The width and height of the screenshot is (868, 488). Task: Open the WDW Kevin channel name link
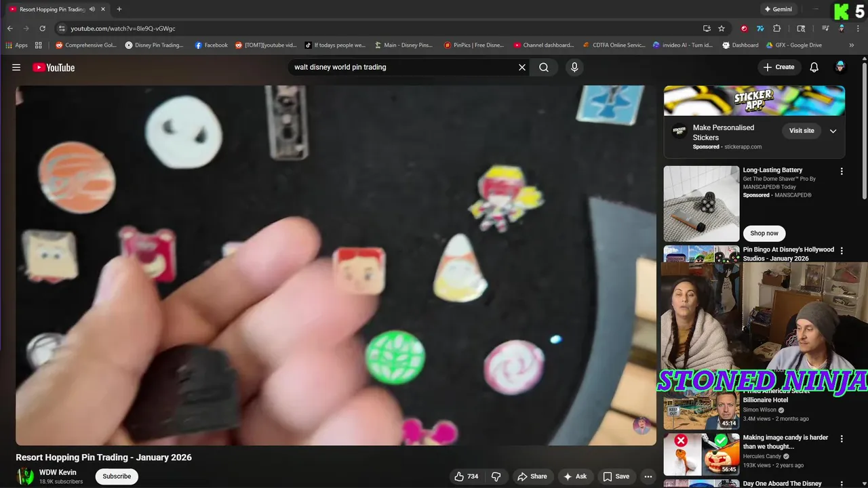(58, 472)
